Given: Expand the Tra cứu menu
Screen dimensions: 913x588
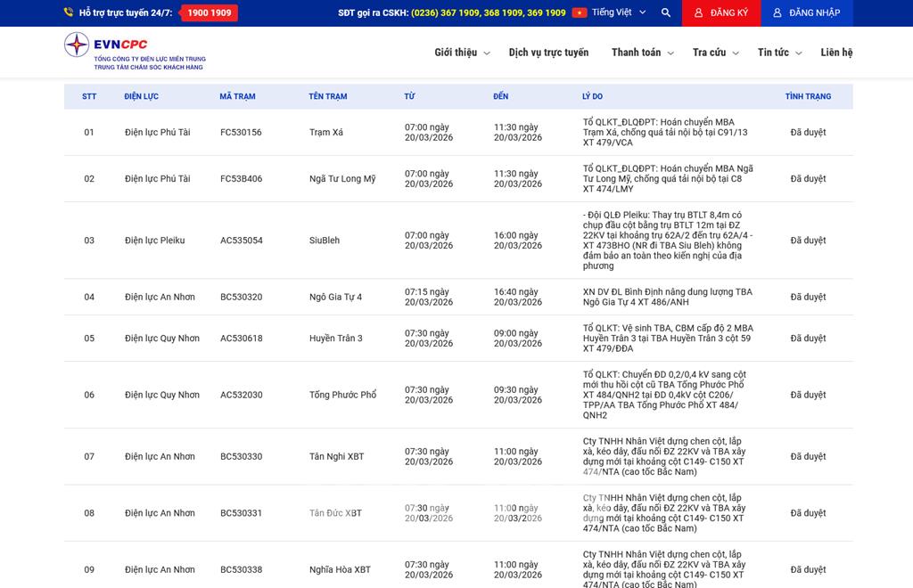Looking at the screenshot, I should [x=715, y=53].
